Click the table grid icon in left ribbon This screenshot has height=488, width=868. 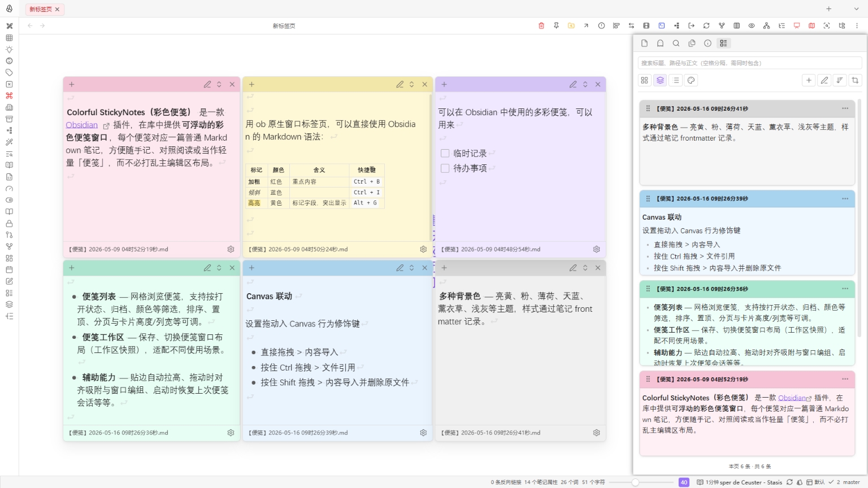click(x=9, y=37)
